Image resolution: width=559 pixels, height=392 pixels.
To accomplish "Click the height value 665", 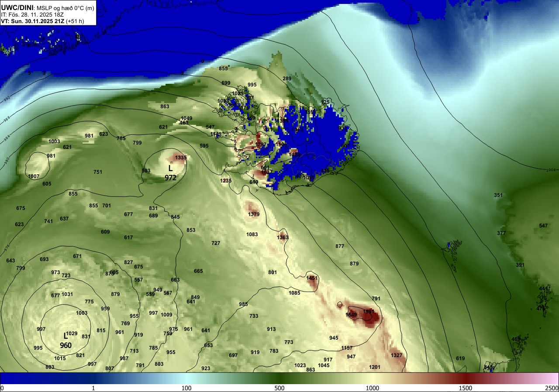I will (198, 271).
